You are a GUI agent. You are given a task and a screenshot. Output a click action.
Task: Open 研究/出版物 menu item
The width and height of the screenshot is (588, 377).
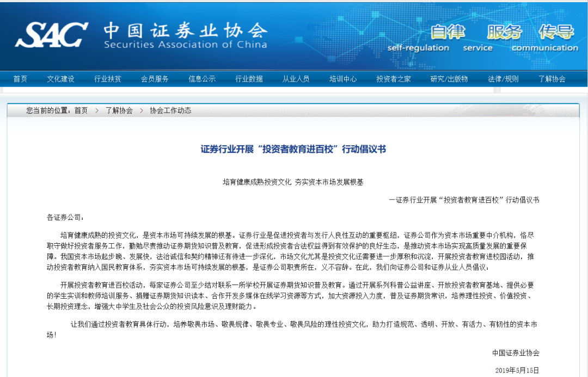click(x=449, y=79)
